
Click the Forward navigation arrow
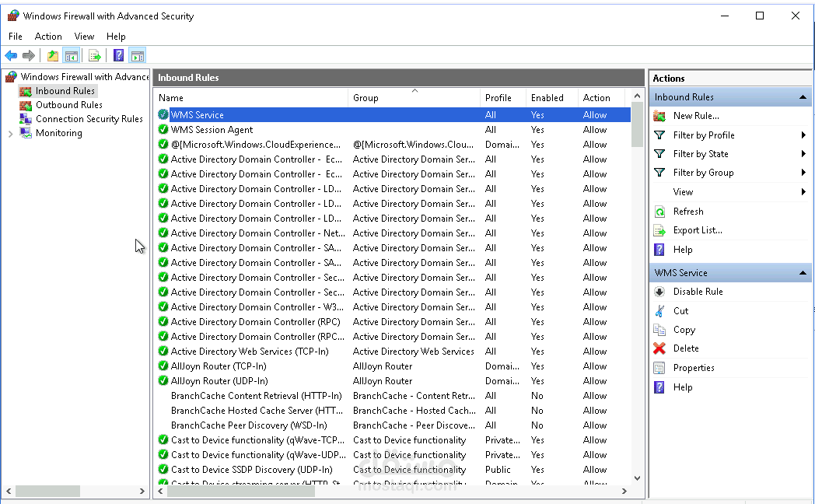tap(30, 55)
